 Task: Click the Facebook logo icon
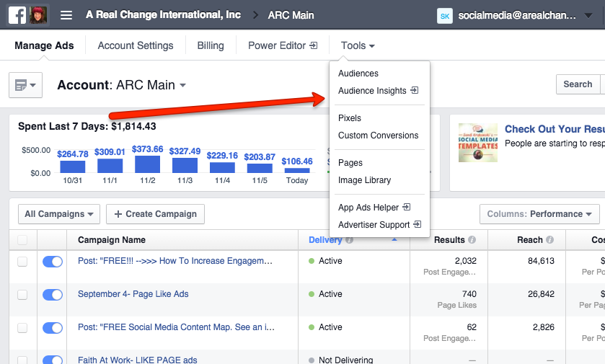(18, 15)
